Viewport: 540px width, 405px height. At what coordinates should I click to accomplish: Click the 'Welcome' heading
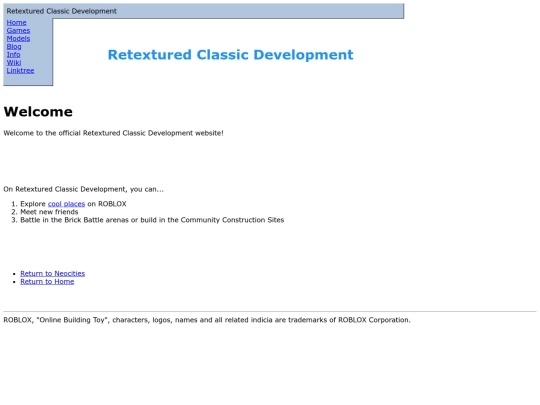[x=38, y=112]
